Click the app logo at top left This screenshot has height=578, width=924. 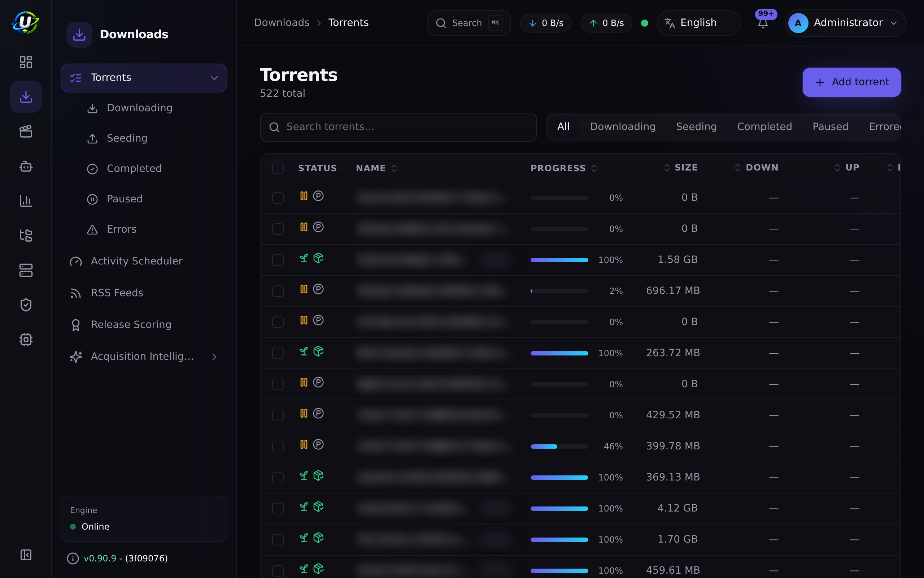(26, 22)
